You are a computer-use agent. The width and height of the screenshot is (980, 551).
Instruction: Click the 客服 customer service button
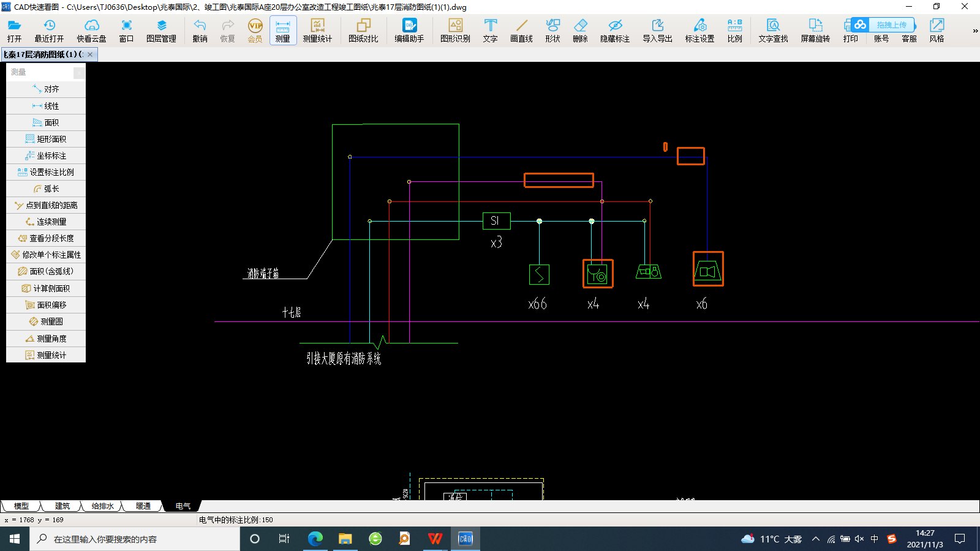(909, 39)
